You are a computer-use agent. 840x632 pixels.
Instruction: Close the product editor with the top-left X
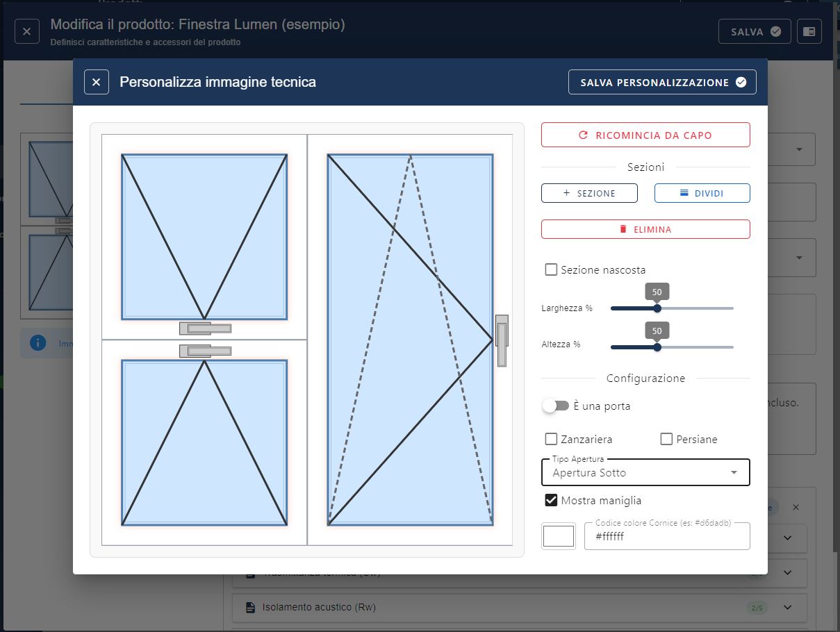click(27, 31)
